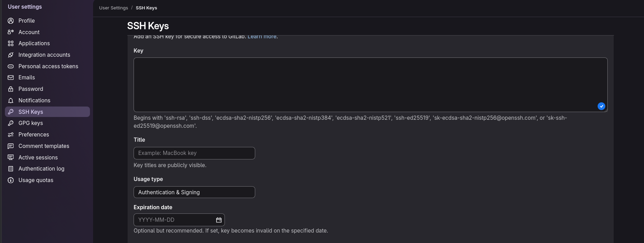Click the Personal access tokens icon
This screenshot has height=243, width=644.
(x=11, y=66)
